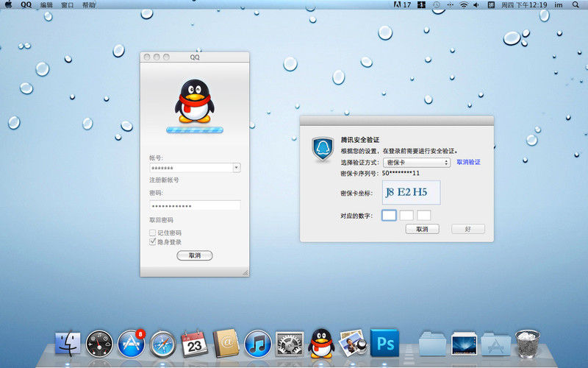Viewport: 588px width, 368px height.
Task: Open the 窗口 menu
Action: point(68,5)
